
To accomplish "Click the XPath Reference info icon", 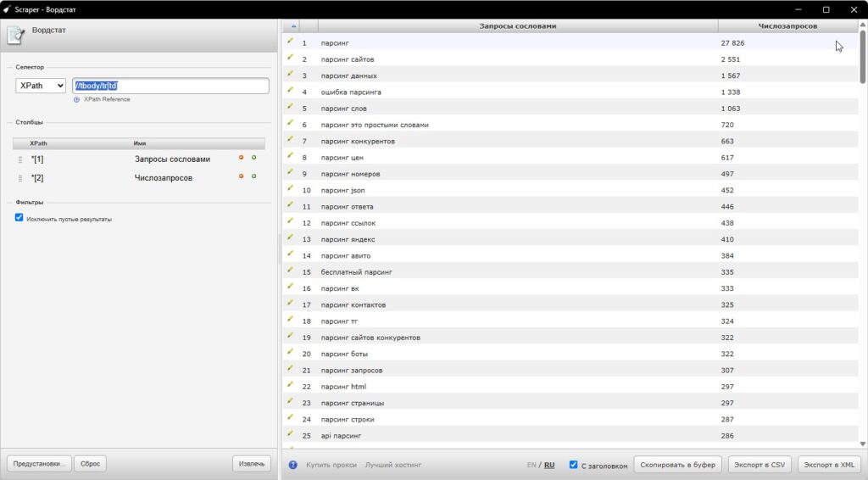I will (x=76, y=100).
